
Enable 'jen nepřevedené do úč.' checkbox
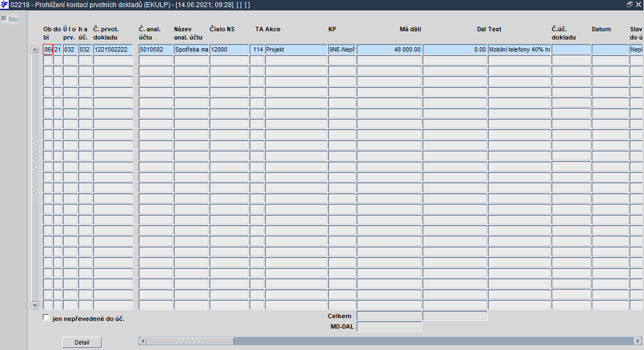click(46, 318)
